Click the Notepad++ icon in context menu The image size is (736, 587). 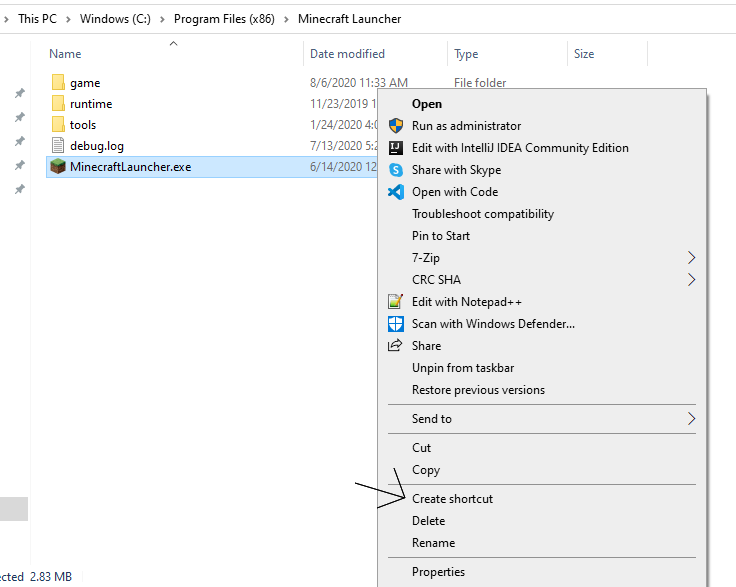coord(395,302)
